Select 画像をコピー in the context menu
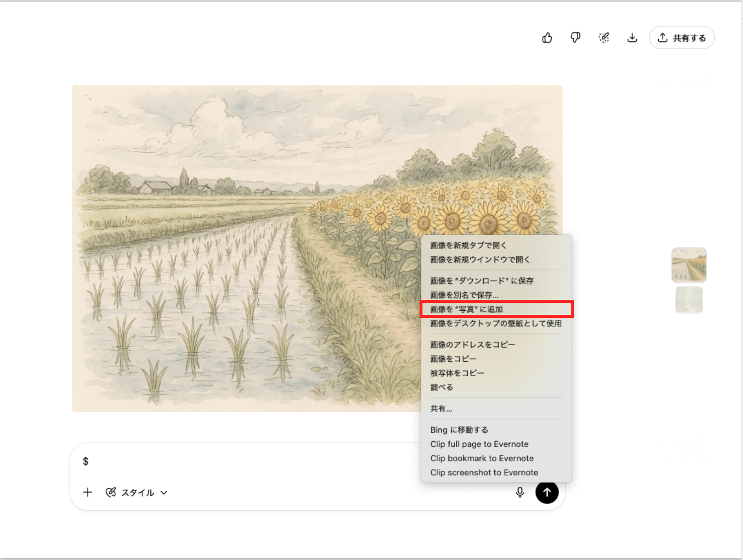This screenshot has width=743, height=560. click(453, 359)
